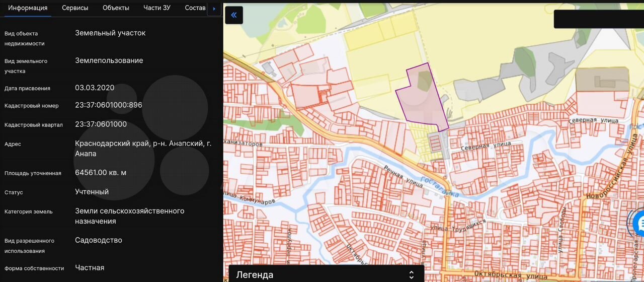The height and width of the screenshot is (282, 644).
Task: Click the Садоводство permitted use value
Action: click(99, 241)
